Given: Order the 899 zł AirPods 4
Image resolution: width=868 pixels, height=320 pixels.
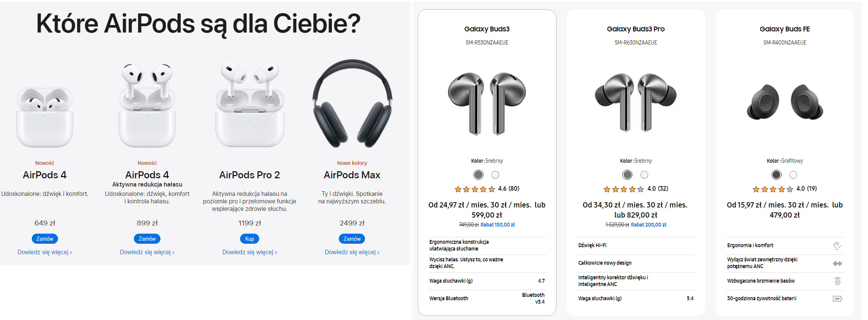Looking at the screenshot, I should coord(147,239).
